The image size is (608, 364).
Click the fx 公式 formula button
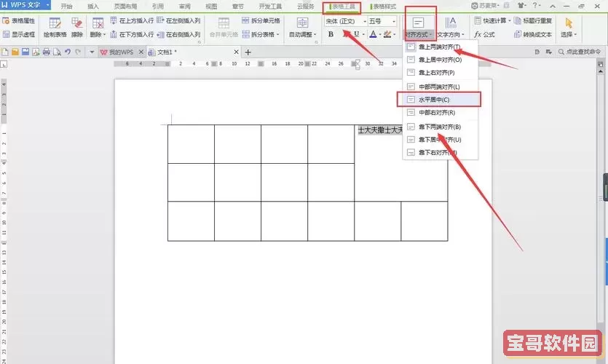coord(485,34)
